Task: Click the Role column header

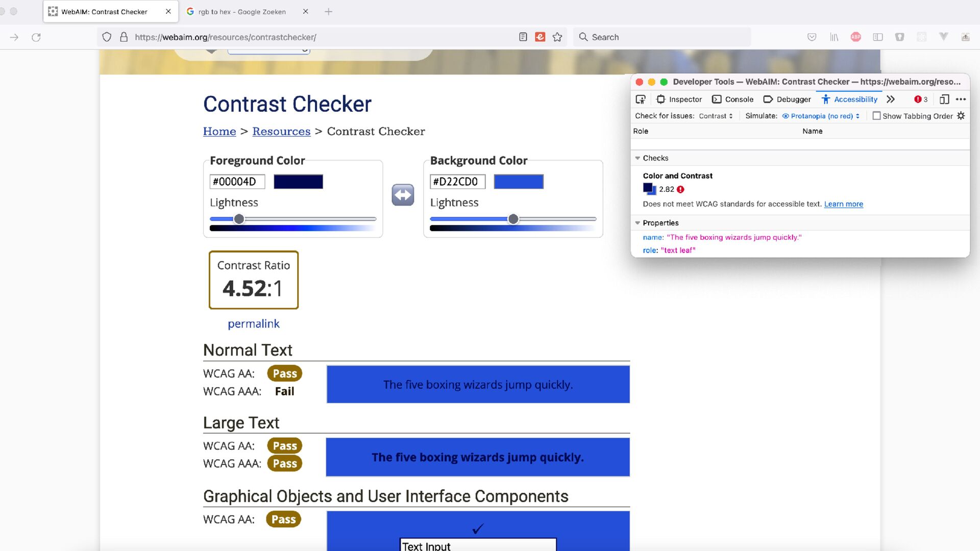Action: pyautogui.click(x=641, y=131)
